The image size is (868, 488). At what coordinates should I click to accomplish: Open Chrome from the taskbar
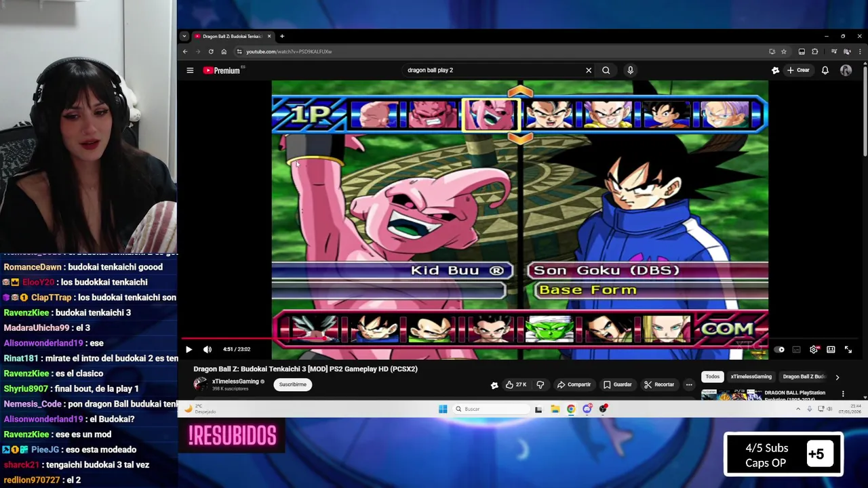click(571, 409)
